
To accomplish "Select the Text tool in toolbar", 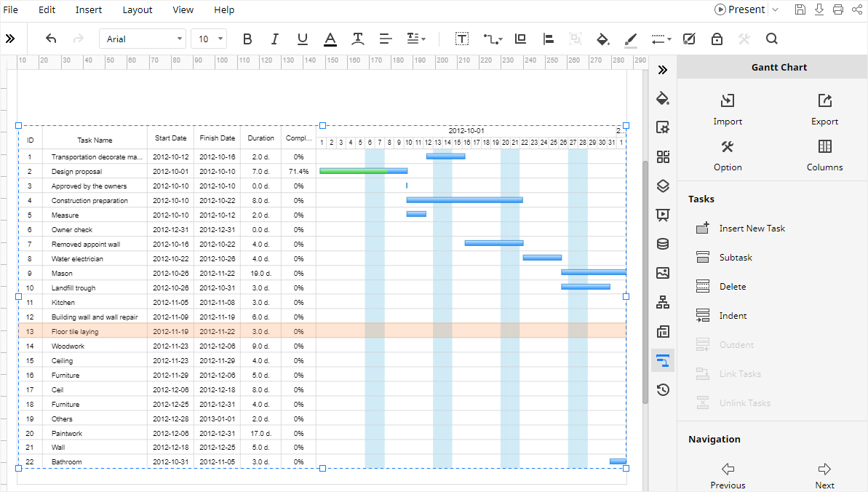I will pyautogui.click(x=462, y=39).
